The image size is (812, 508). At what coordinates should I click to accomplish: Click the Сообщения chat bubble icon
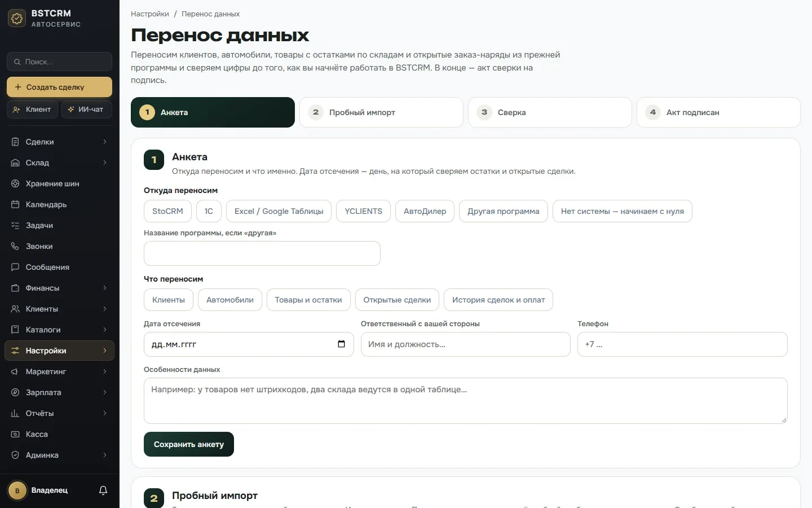(x=15, y=267)
